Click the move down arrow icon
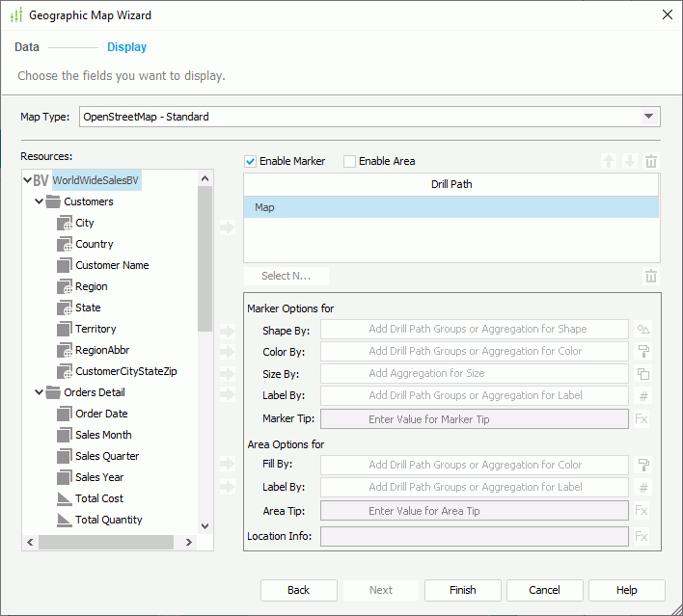 point(630,162)
